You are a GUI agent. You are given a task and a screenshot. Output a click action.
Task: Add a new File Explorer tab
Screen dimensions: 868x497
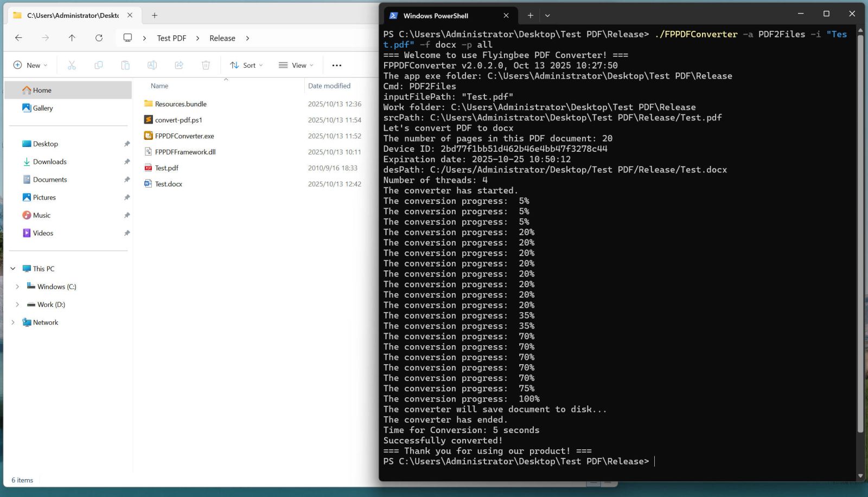tap(155, 16)
